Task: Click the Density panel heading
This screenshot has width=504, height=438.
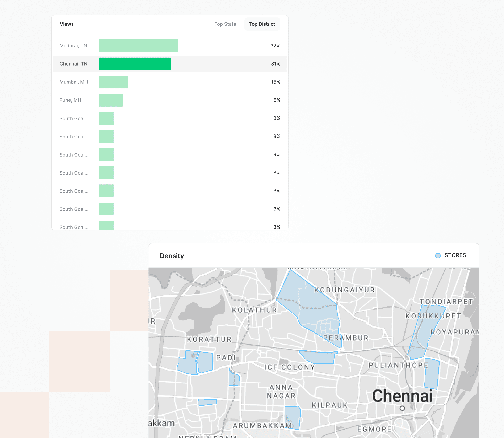Action: [x=172, y=256]
